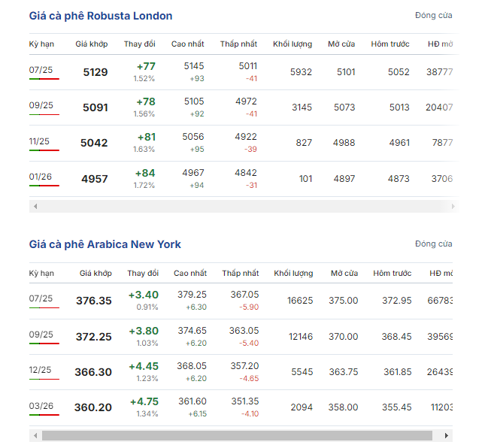Click Khối lượng header in Robusta table
485x448 pixels.
(293, 44)
